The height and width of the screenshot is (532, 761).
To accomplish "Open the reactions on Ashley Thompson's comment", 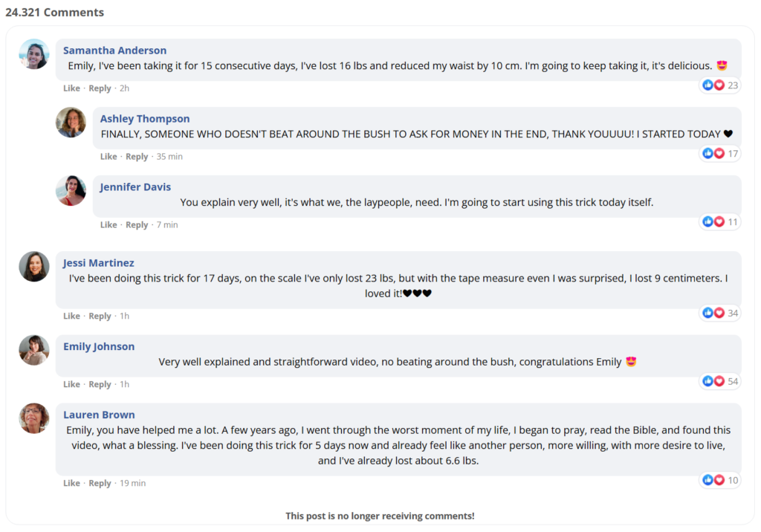I will (x=720, y=154).
